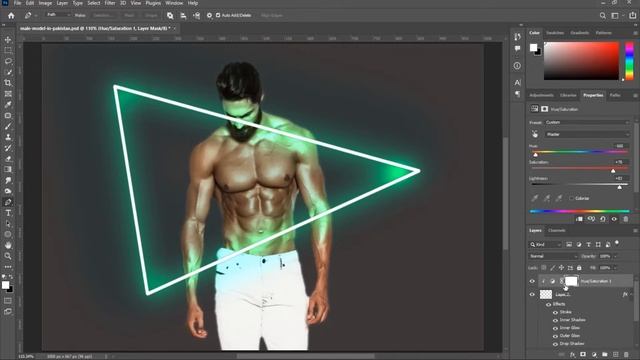Hide the Inner Shadow effect

[555, 320]
